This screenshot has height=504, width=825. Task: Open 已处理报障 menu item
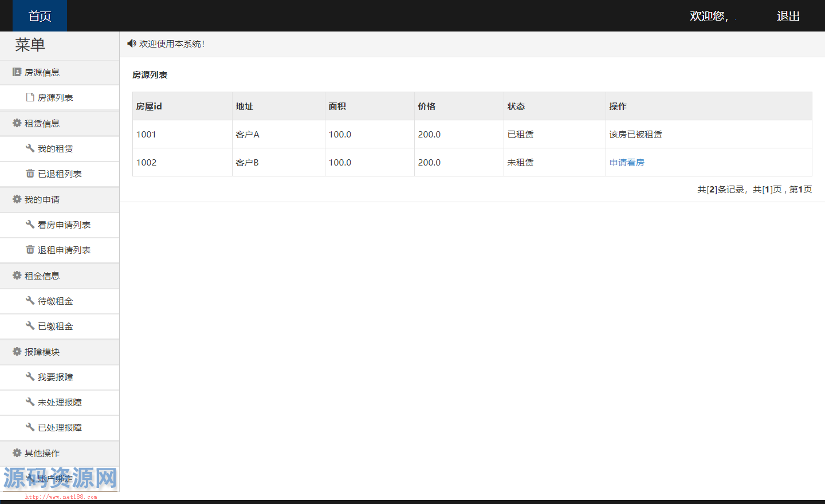pos(60,428)
